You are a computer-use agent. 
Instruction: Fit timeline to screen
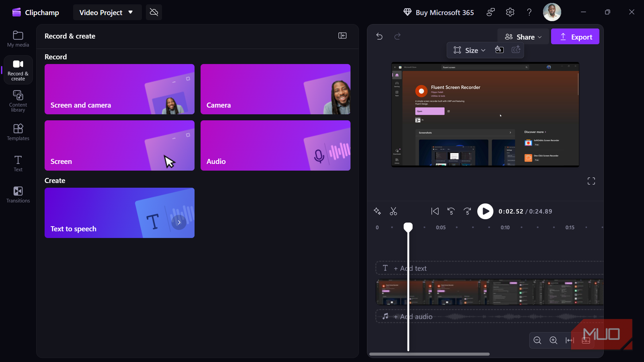(x=570, y=341)
